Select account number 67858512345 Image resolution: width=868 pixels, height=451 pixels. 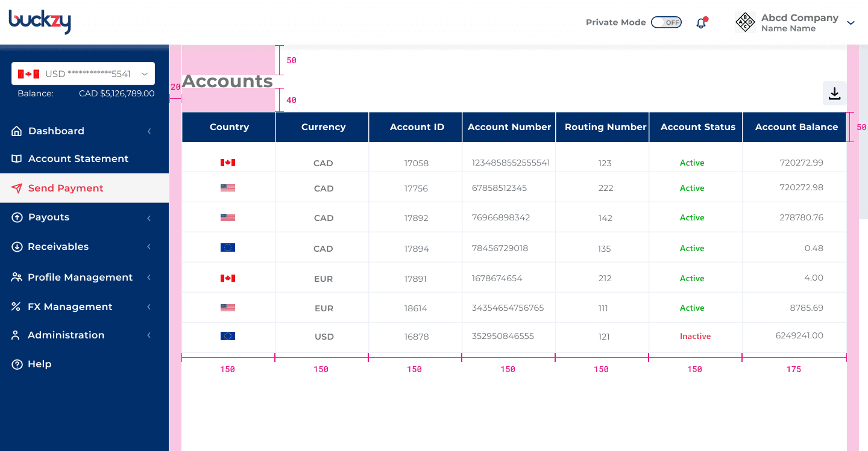tap(499, 188)
